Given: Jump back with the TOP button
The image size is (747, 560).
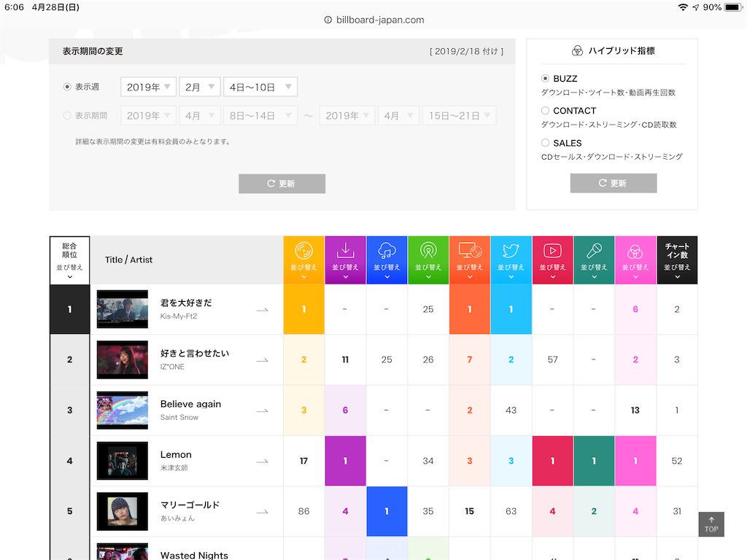Looking at the screenshot, I should [x=711, y=524].
